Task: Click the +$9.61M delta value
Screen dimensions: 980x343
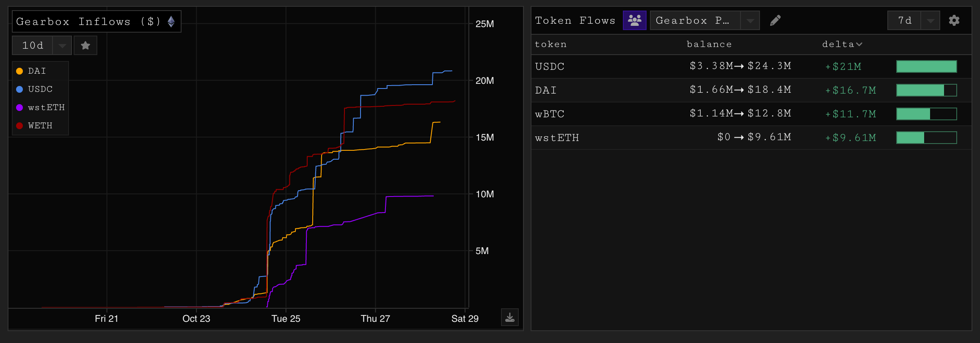Action: [851, 138]
